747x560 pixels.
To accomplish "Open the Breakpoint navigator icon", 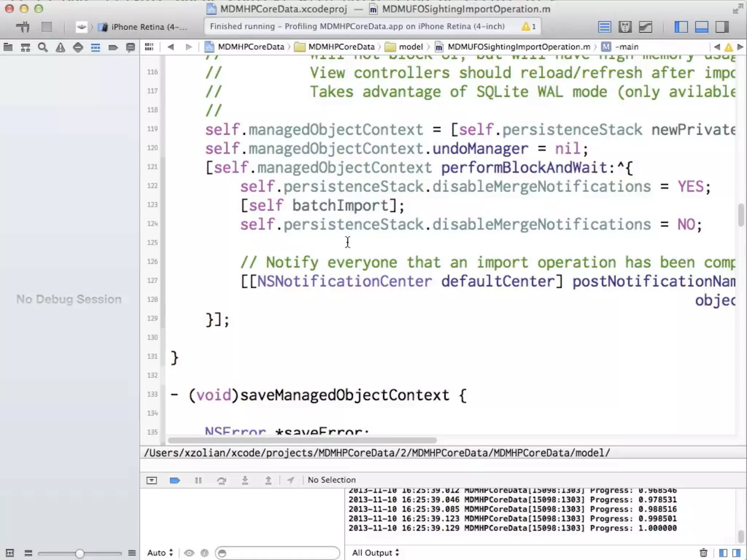I will coord(113,47).
